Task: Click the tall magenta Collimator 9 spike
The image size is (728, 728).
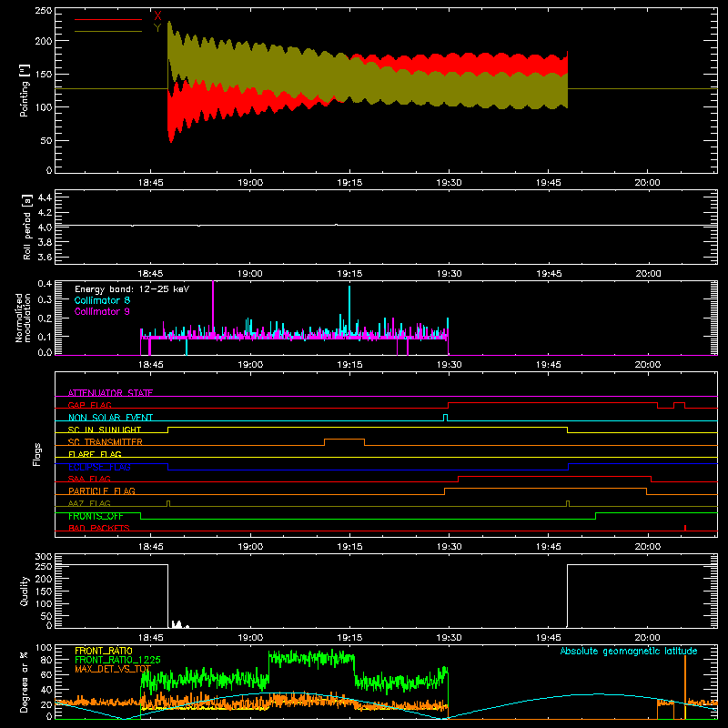Action: point(213,307)
